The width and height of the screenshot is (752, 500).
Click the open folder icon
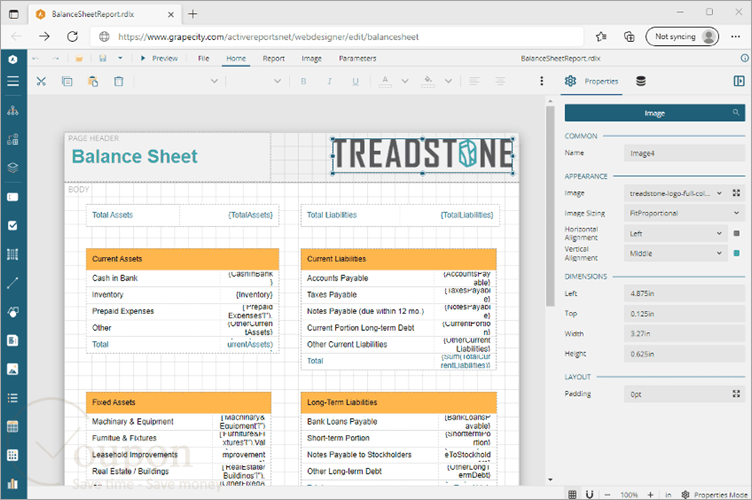tap(79, 58)
